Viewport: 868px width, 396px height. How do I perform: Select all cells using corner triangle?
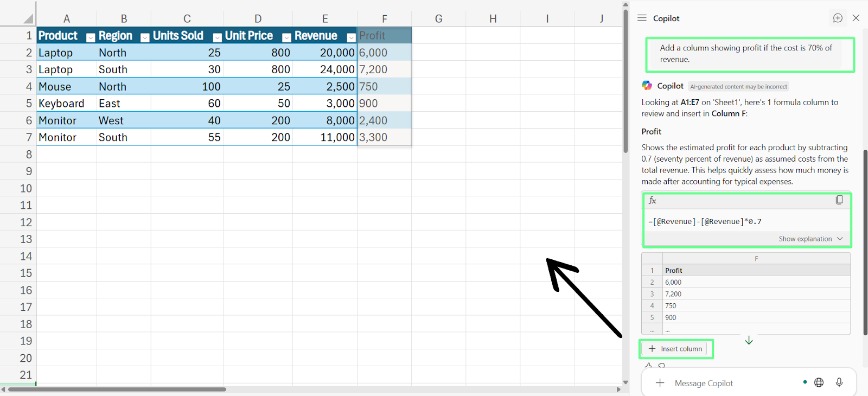coord(28,19)
